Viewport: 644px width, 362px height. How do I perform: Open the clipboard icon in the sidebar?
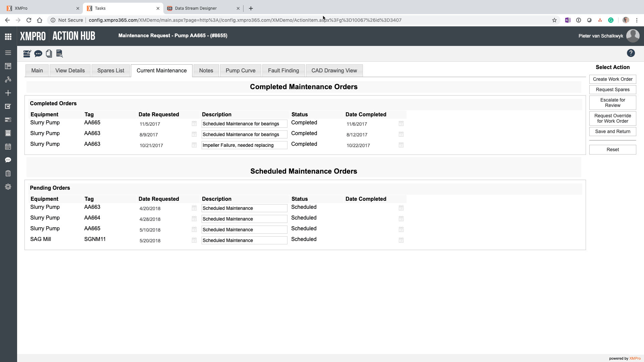(8, 173)
